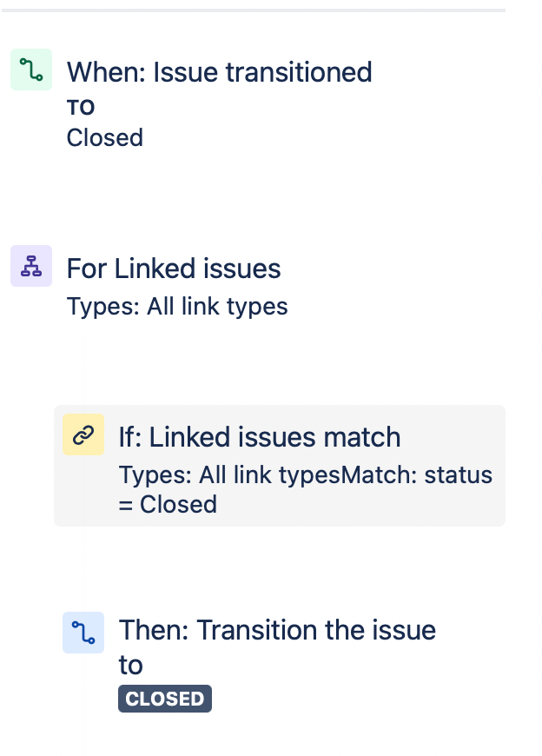Select the For Linked issues branch component
The image size is (542, 756).
click(173, 269)
